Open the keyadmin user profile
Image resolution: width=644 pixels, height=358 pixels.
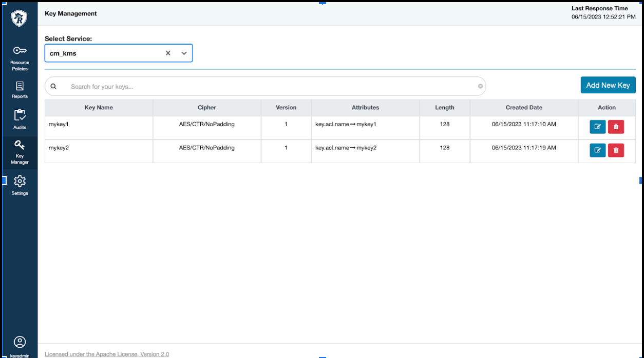(x=20, y=345)
